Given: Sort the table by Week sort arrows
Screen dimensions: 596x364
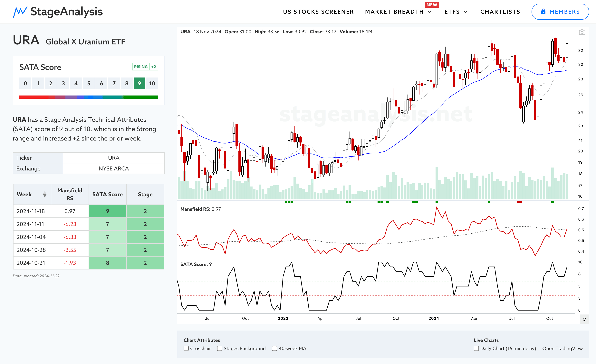Looking at the screenshot, I should 45,195.
